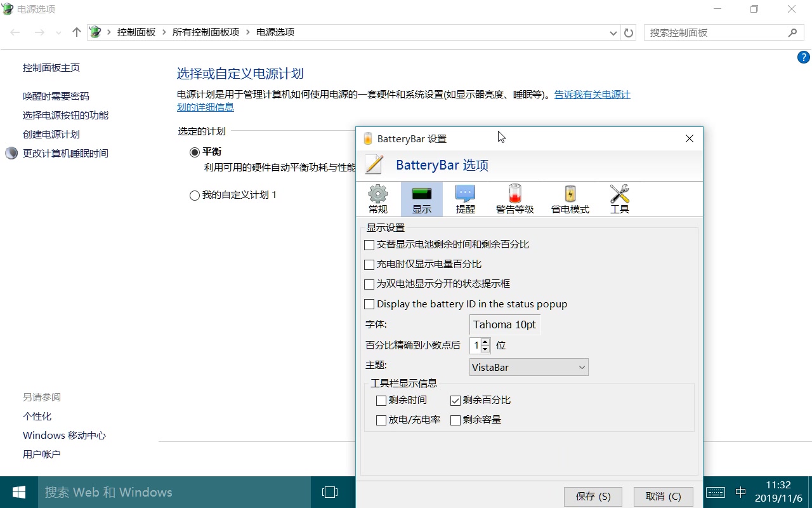Increase decimal places with up arrow

[485, 342]
